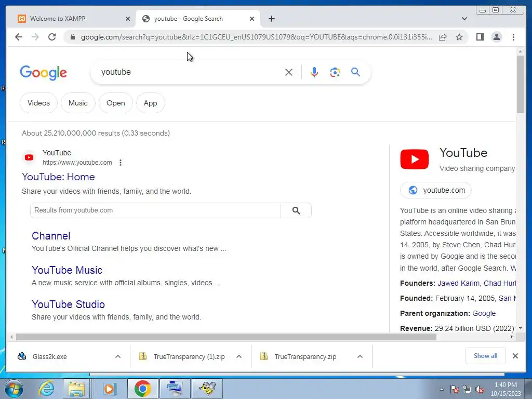Open the Channel sitelink
The width and height of the screenshot is (532, 399).
(51, 236)
